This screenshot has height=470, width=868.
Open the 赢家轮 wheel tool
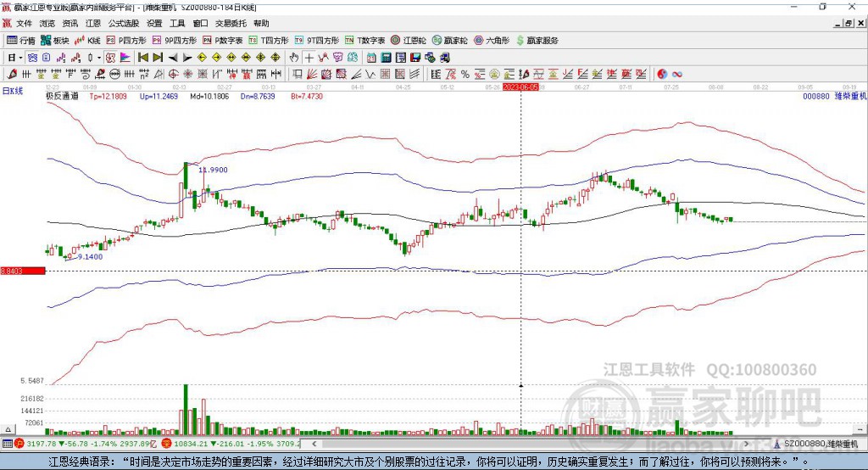point(449,41)
